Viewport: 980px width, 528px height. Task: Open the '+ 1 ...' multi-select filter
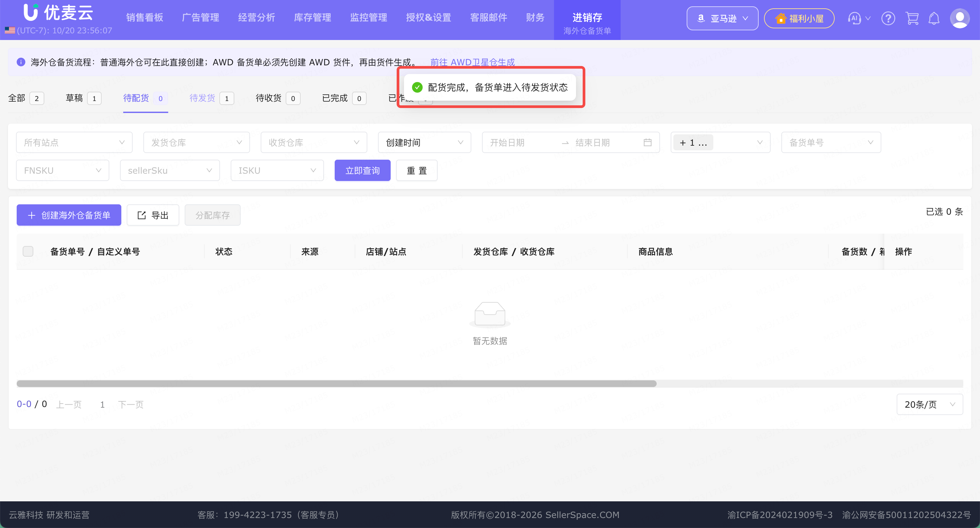pos(721,142)
